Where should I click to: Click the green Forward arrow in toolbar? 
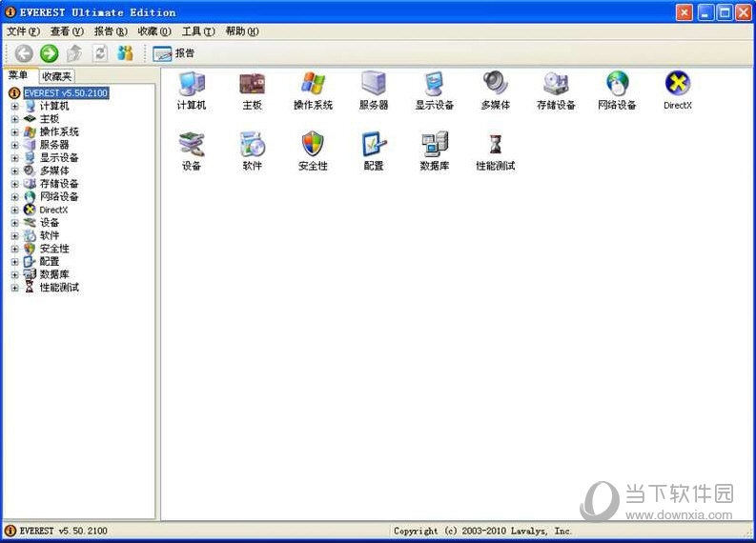click(49, 53)
